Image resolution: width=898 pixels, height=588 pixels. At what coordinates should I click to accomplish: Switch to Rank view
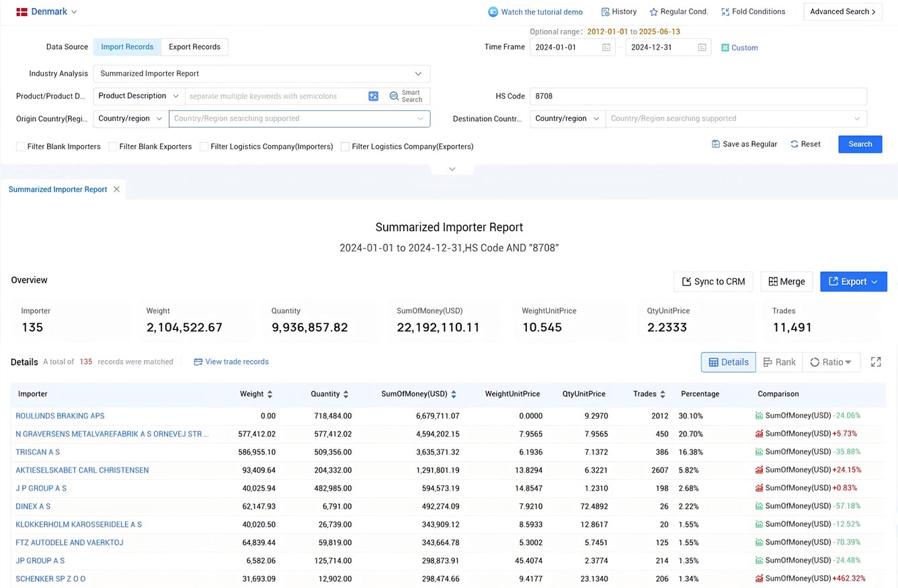[779, 362]
